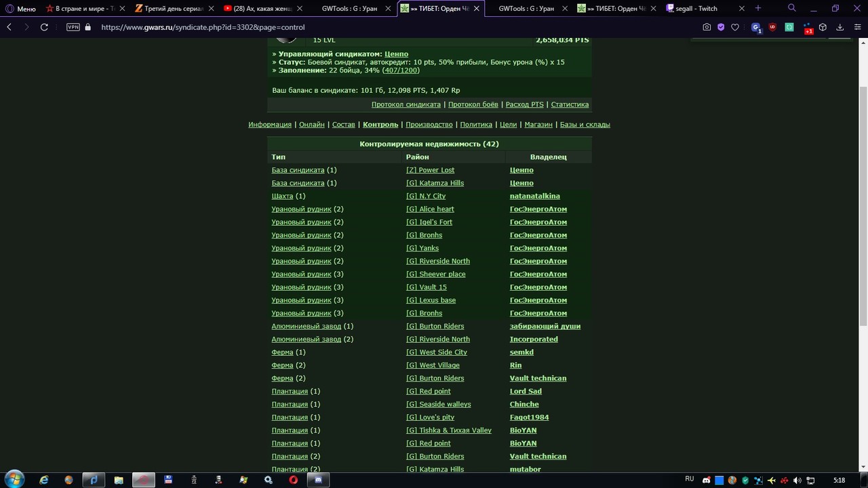This screenshot has height=488, width=868.
Task: Go to Политика section
Action: point(476,124)
